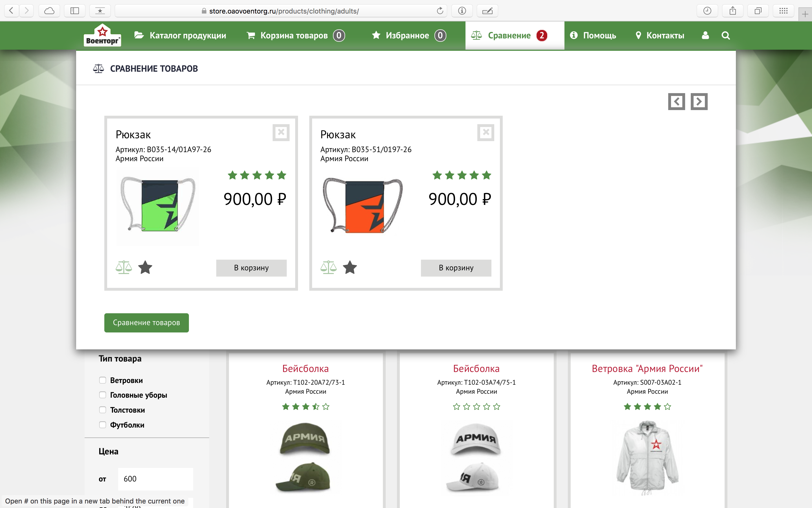
Task: Reload the page using the refresh icon
Action: pos(440,11)
